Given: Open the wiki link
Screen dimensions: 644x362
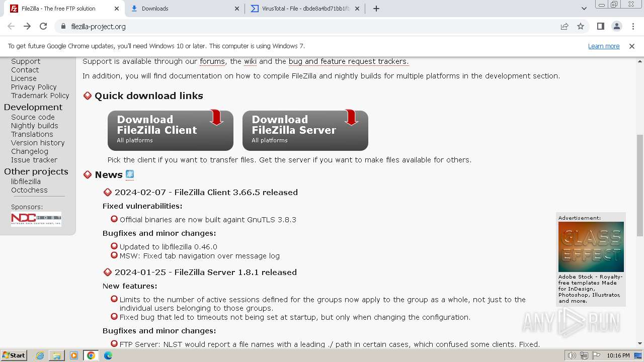Looking at the screenshot, I should pyautogui.click(x=250, y=61).
